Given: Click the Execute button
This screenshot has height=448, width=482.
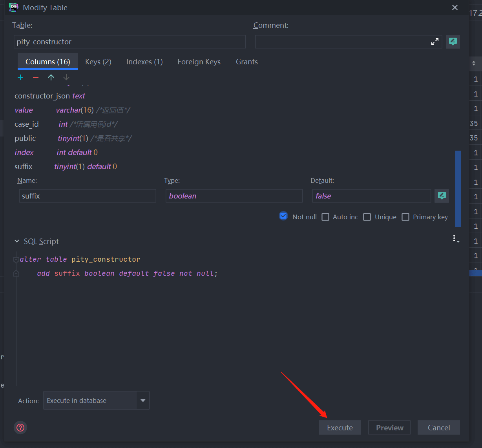Looking at the screenshot, I should [x=340, y=428].
